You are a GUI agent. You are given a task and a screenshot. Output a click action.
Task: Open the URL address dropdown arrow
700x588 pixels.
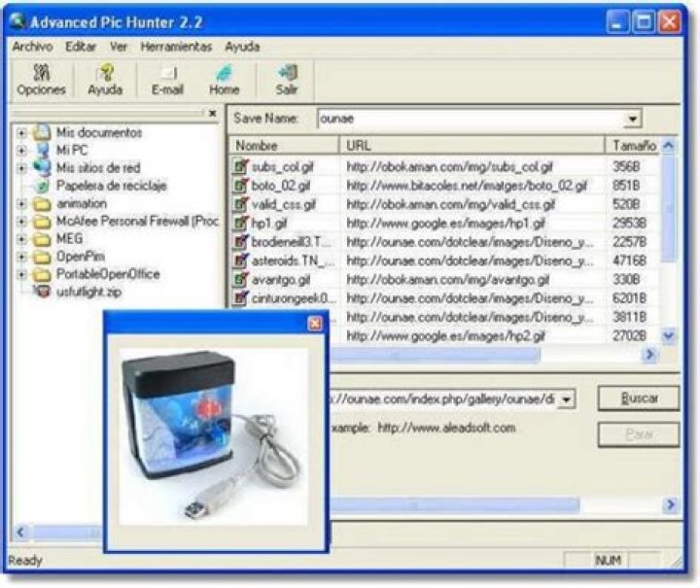click(567, 399)
